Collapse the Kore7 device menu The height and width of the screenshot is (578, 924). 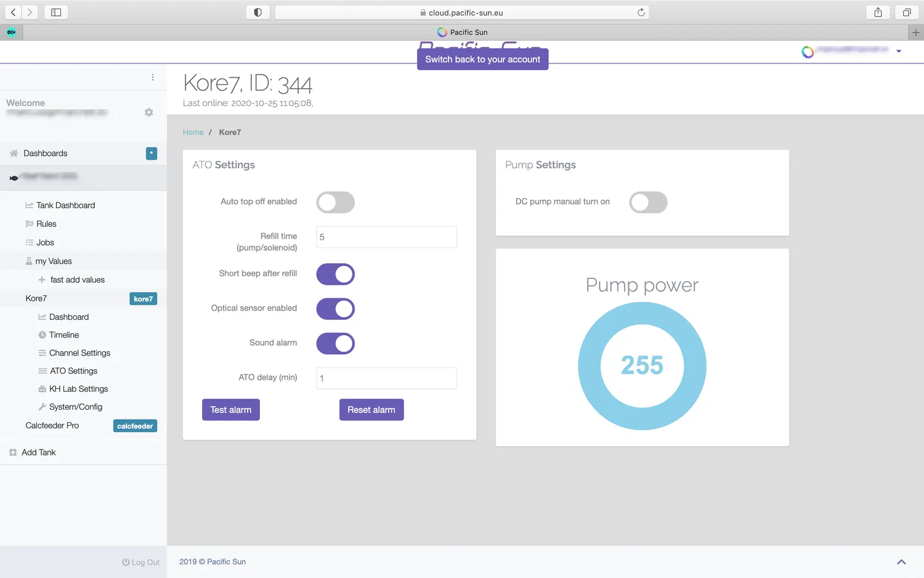pos(83,298)
